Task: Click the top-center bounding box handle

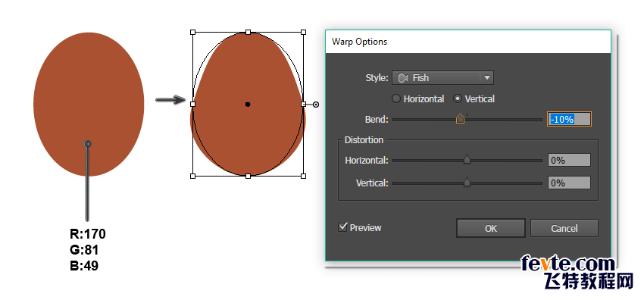Action: (x=248, y=32)
